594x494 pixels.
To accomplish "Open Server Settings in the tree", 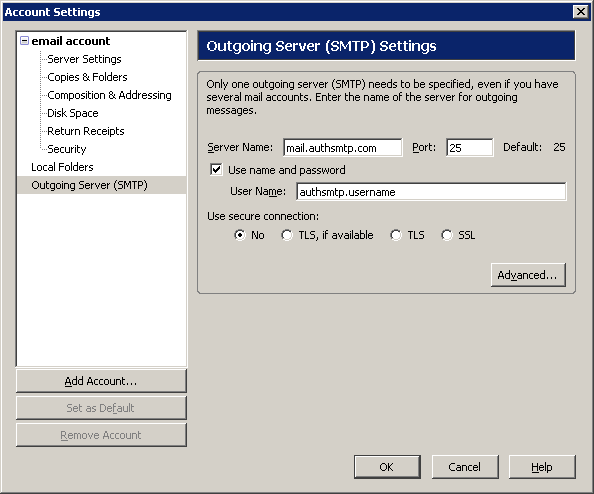I will 84,59.
